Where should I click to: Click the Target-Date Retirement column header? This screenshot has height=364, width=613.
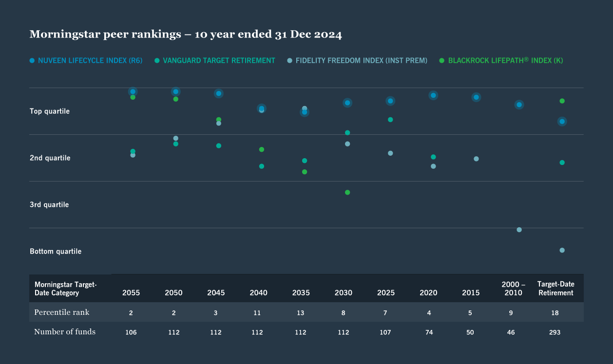556,289
